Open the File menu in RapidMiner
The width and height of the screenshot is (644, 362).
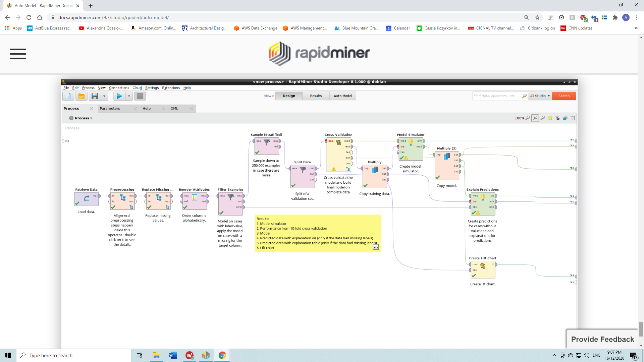tap(66, 88)
